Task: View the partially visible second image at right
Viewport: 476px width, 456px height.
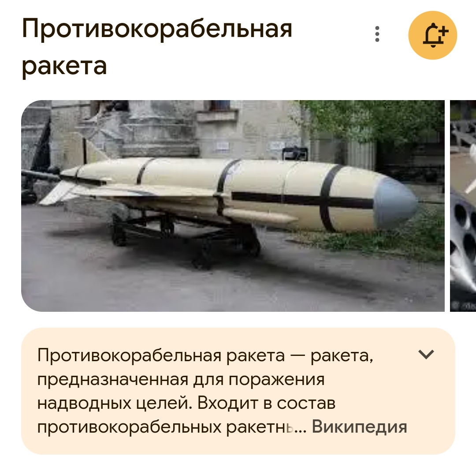Action: click(x=463, y=206)
